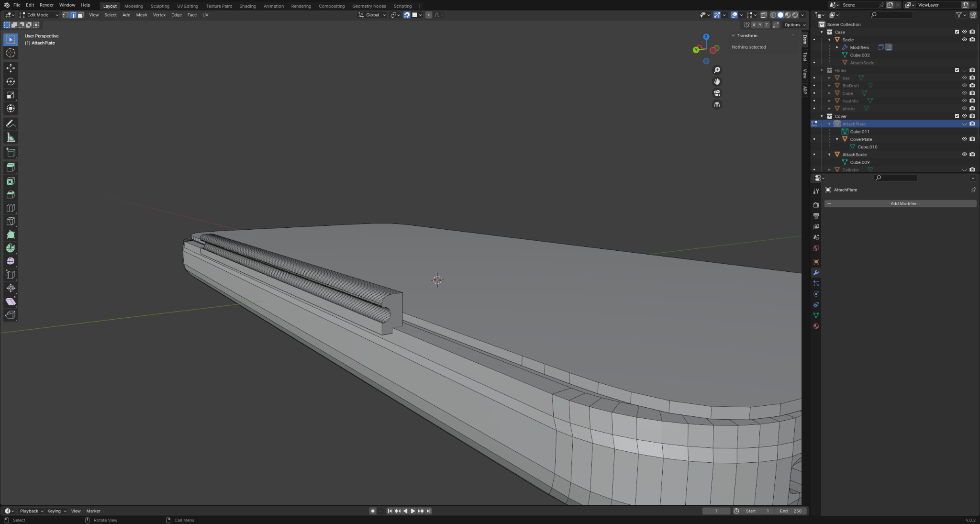The image size is (980, 524).
Task: Open the Options popover button
Action: [x=795, y=25]
